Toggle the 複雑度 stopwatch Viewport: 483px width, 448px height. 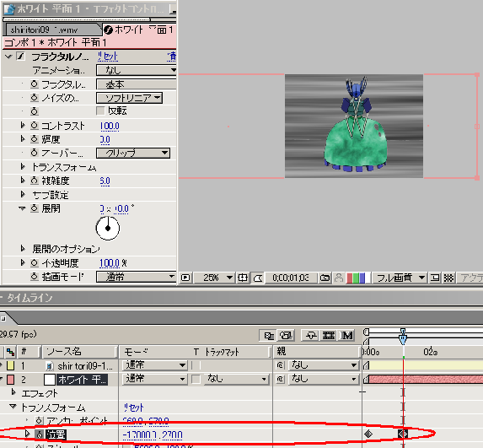pyautogui.click(x=35, y=181)
